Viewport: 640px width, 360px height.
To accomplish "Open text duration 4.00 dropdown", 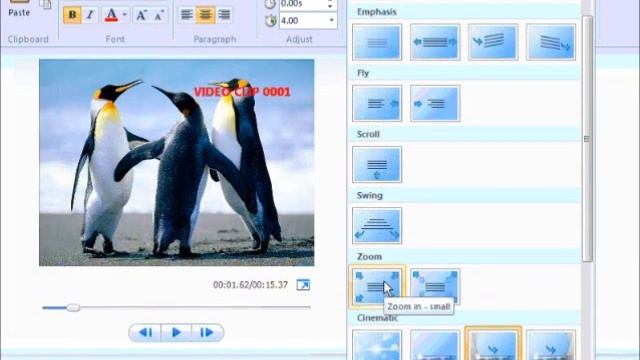I will (331, 20).
